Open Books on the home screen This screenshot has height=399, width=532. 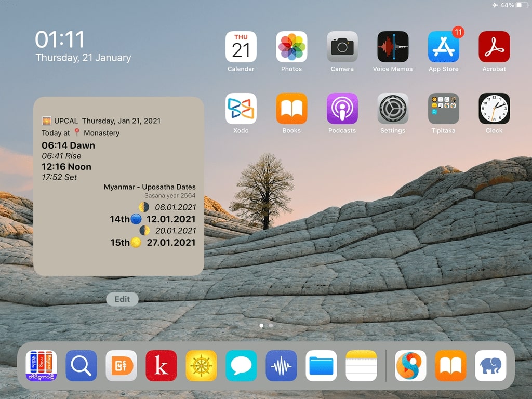coord(291,109)
